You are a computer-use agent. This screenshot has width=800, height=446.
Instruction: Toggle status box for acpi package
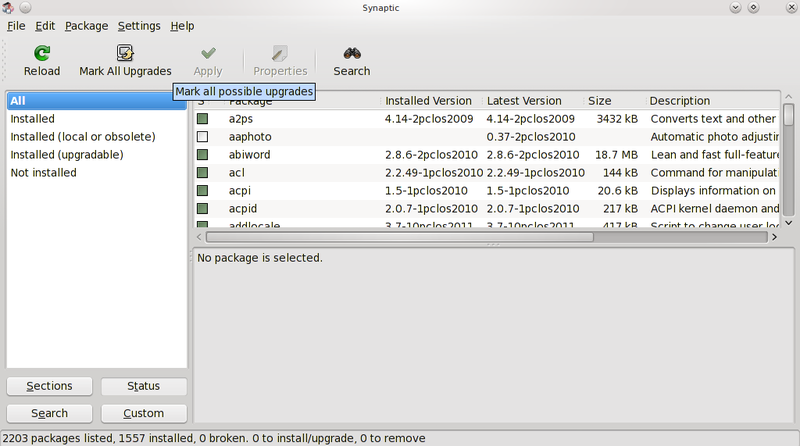pyautogui.click(x=203, y=191)
